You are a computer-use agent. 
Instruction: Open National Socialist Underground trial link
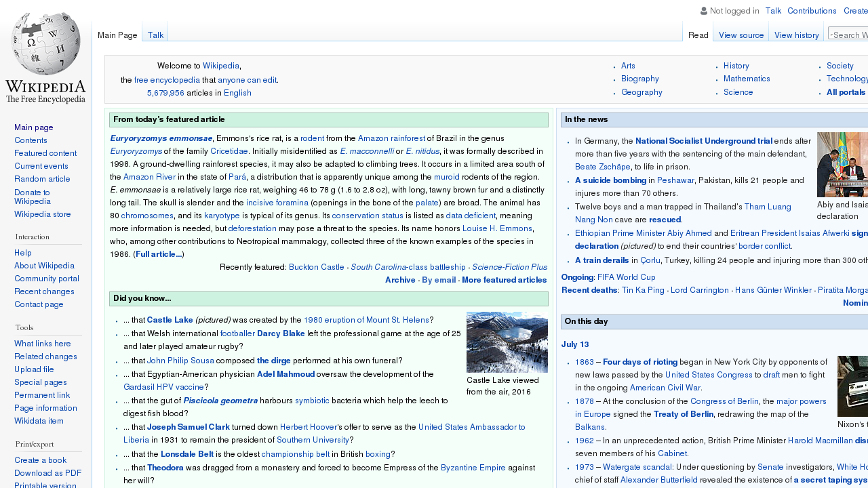click(704, 141)
